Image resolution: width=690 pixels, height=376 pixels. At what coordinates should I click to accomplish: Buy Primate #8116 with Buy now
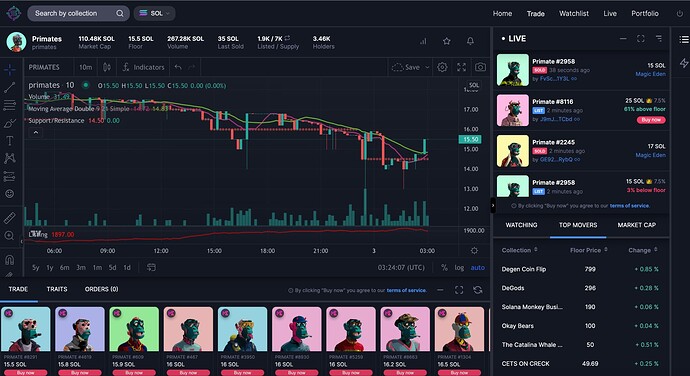[651, 120]
